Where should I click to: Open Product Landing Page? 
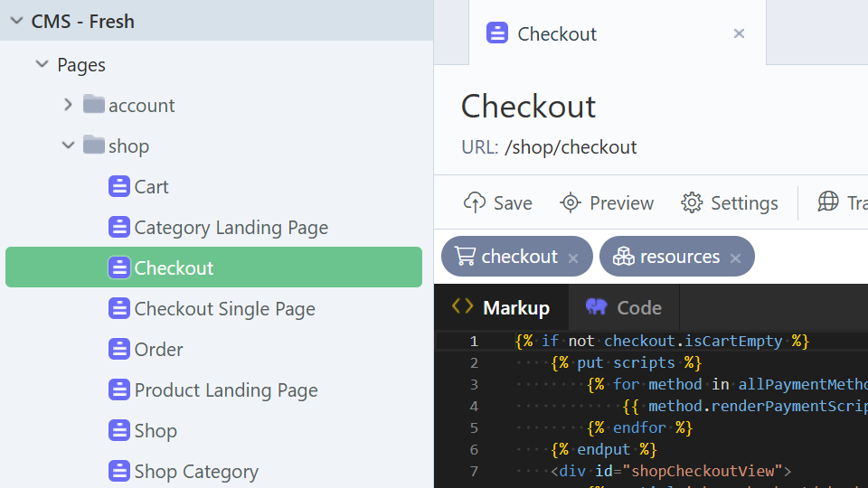[x=226, y=390]
